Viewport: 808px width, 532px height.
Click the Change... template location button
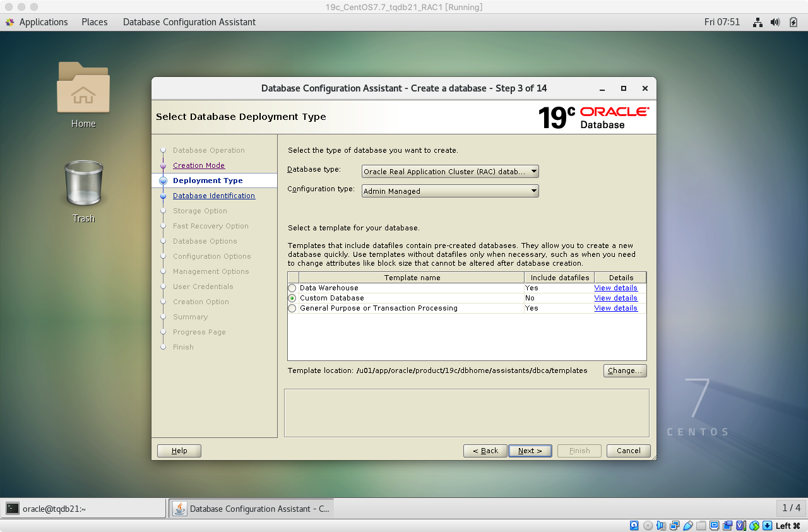625,371
